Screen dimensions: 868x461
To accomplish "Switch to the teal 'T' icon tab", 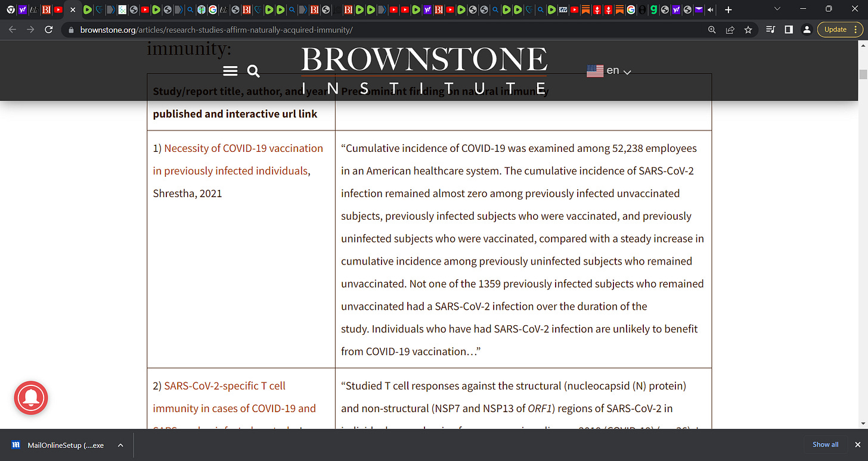I will pos(201,10).
